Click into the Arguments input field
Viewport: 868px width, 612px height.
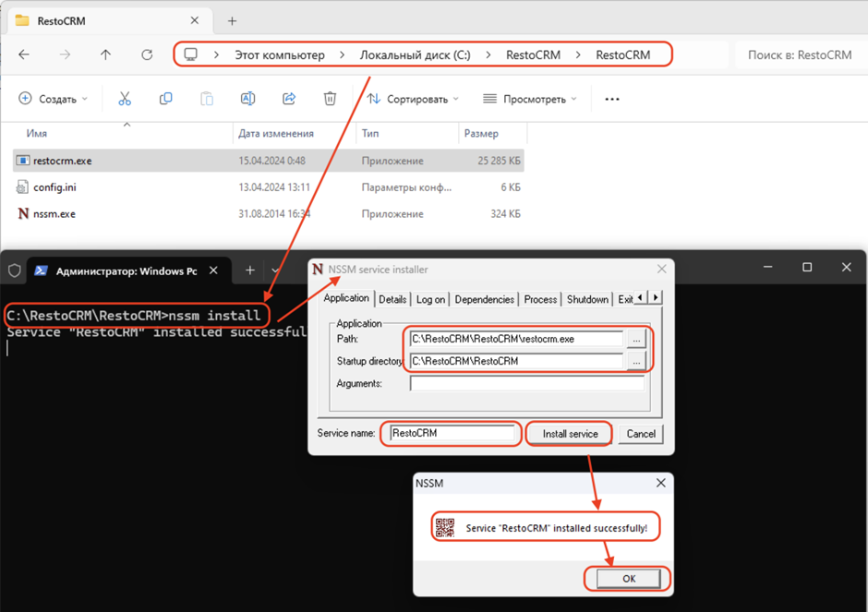point(526,383)
